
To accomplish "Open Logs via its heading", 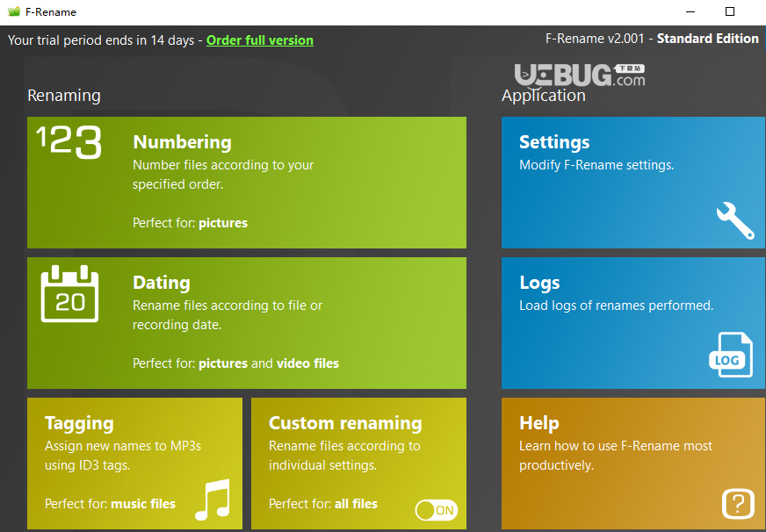I will [x=539, y=283].
